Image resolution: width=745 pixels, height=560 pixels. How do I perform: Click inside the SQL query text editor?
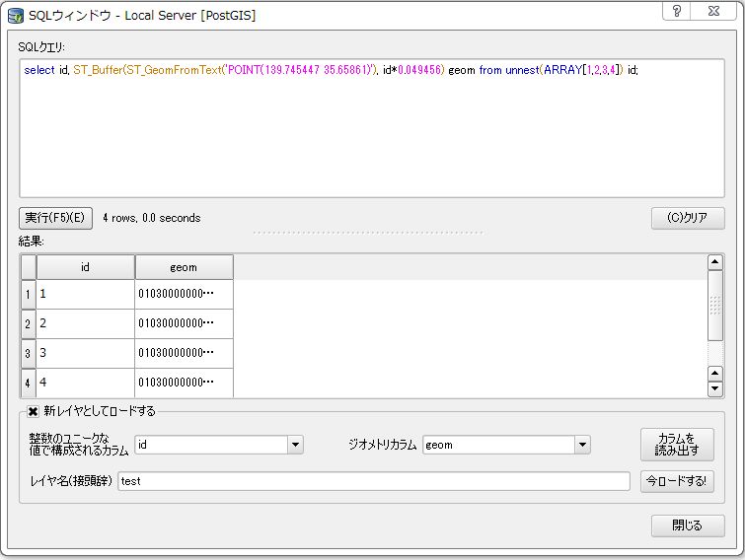(x=372, y=128)
